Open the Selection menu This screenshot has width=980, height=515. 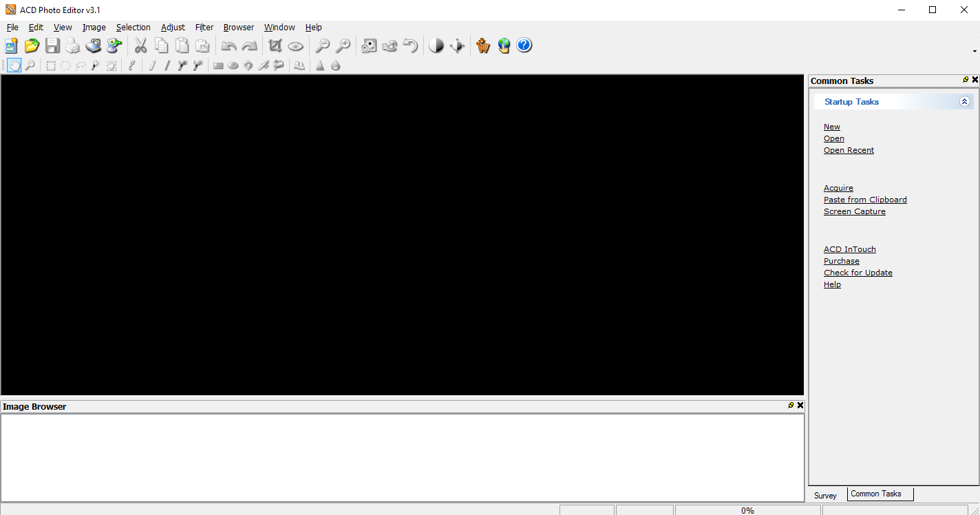coord(134,28)
